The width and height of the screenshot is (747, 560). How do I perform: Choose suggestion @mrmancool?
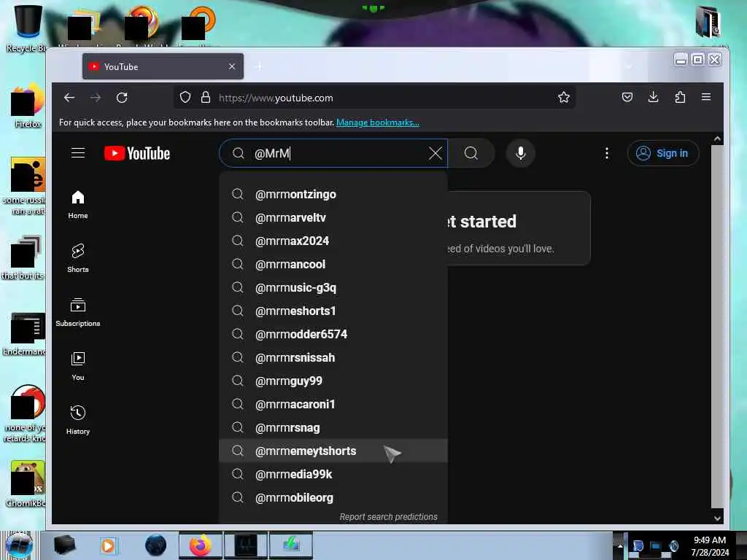333,264
